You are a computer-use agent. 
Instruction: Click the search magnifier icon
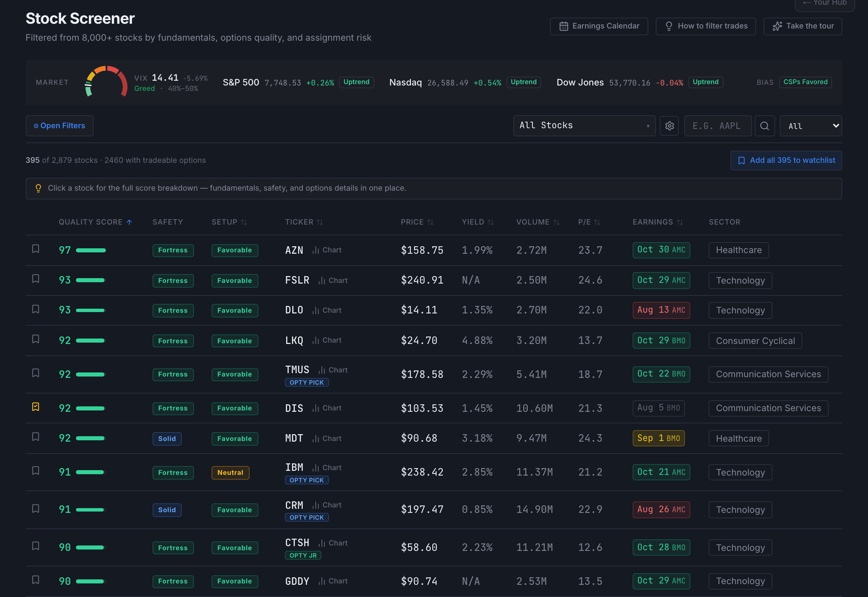pyautogui.click(x=765, y=126)
